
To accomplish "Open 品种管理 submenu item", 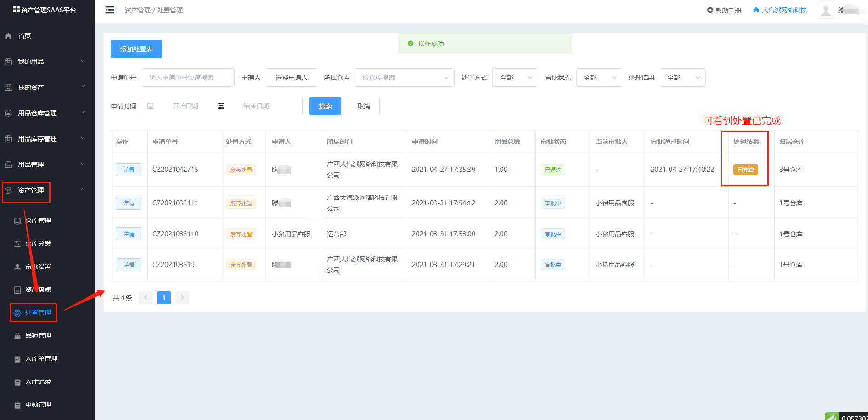I will coord(38,335).
